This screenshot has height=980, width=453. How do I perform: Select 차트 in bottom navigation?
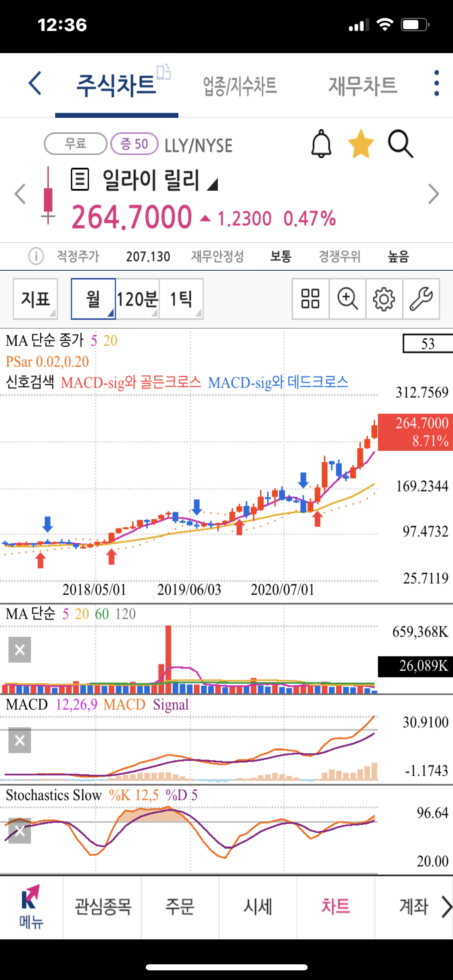pos(336,907)
